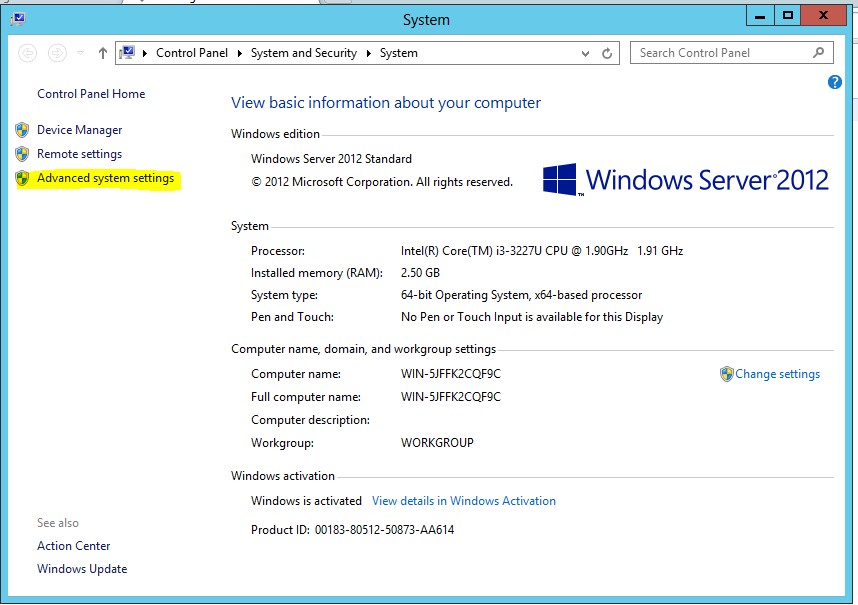This screenshot has height=605, width=858.
Task: Open Action Center under See also
Action: pyautogui.click(x=73, y=545)
